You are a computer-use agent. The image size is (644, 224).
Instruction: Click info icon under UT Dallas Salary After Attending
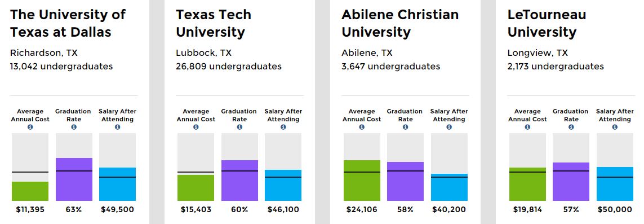click(x=117, y=127)
